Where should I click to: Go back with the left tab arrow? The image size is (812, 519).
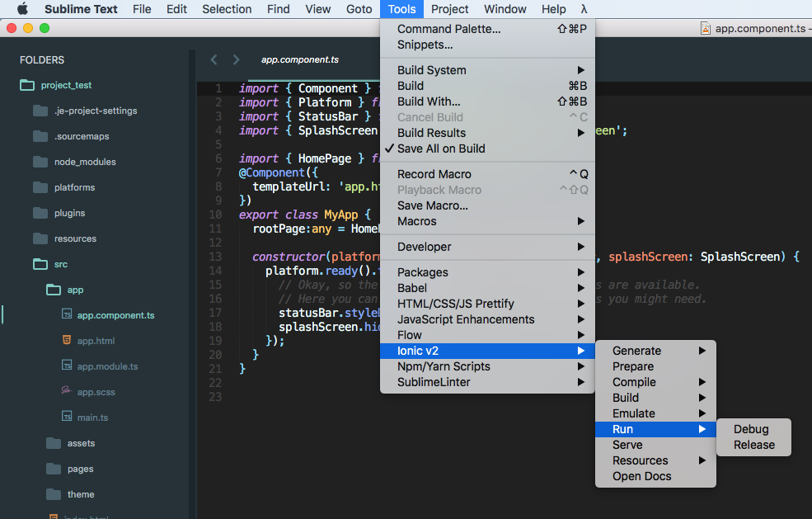(214, 59)
